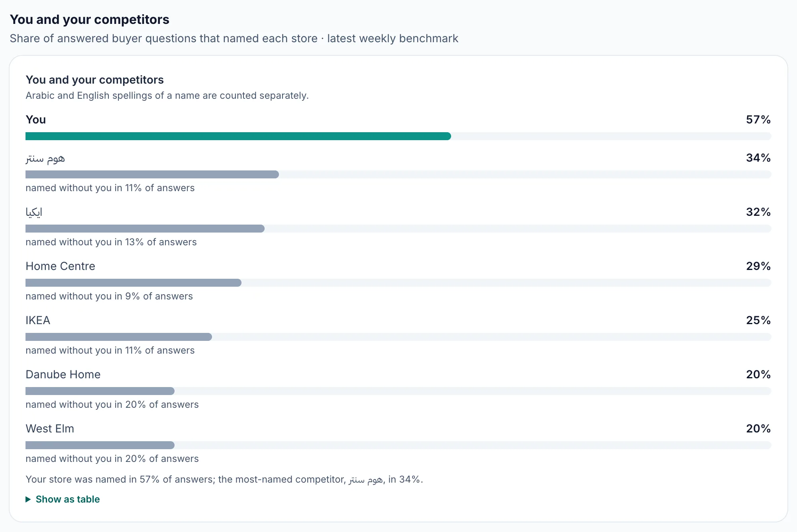
Task: Click the summary sentence 'Your store was named in 57%'
Action: (224, 479)
